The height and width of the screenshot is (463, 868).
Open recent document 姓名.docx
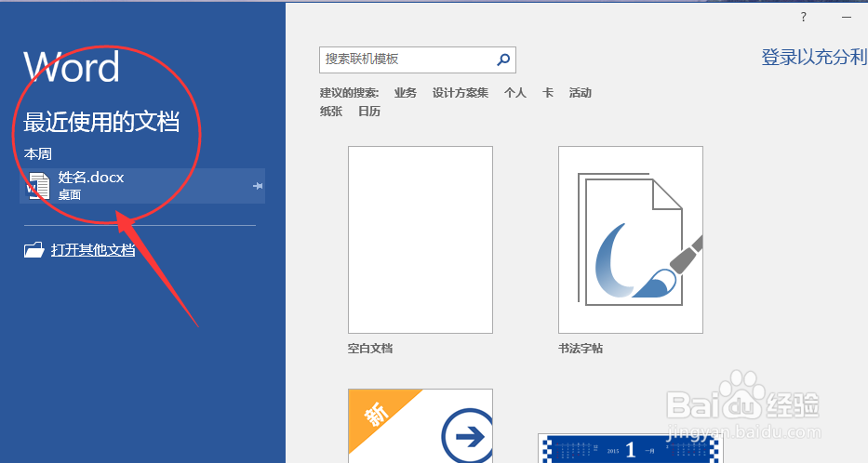(142, 186)
